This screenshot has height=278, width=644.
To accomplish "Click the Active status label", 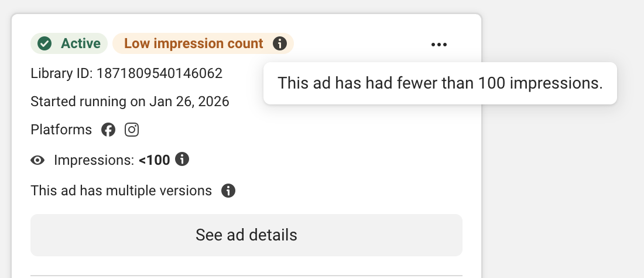I will (81, 43).
